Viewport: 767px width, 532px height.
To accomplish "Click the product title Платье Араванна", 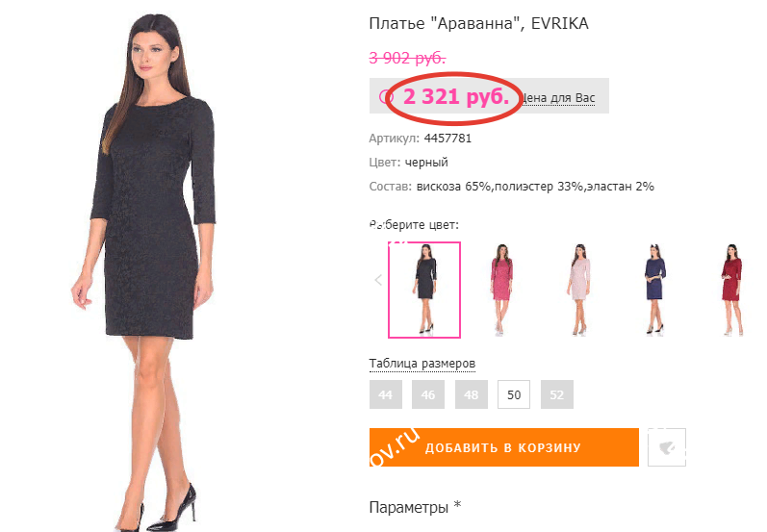I will [478, 23].
